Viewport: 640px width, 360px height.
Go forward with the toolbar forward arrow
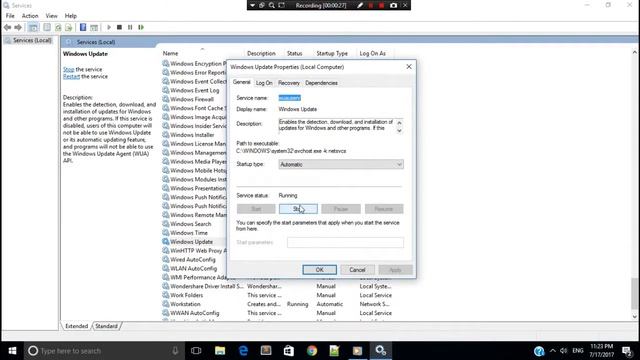click(18, 27)
